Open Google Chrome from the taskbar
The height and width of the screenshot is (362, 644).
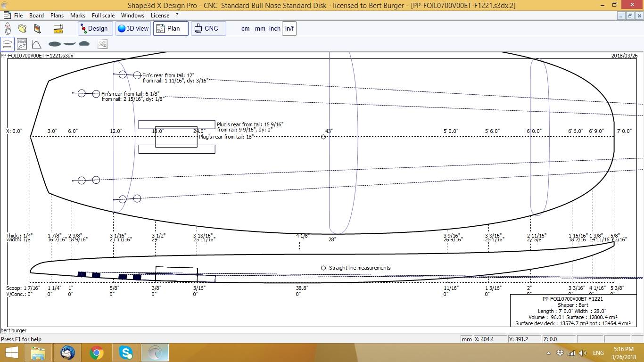[97, 353]
